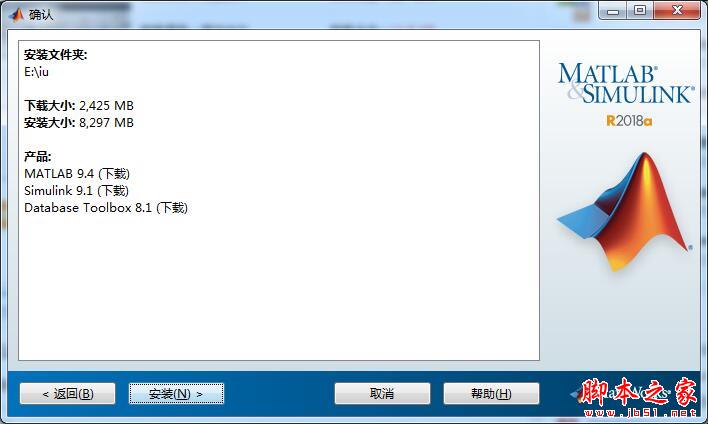
Task: Select the MATLAB 9.4 product line
Action: [77, 174]
